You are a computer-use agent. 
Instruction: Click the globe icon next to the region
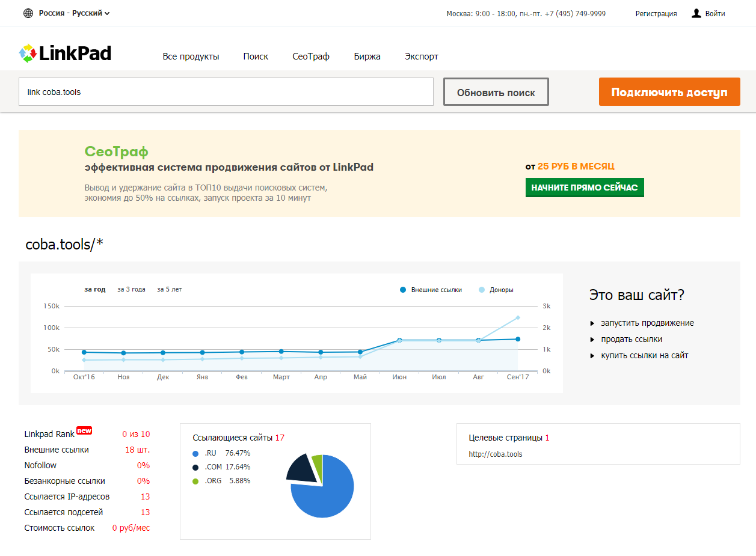(28, 13)
